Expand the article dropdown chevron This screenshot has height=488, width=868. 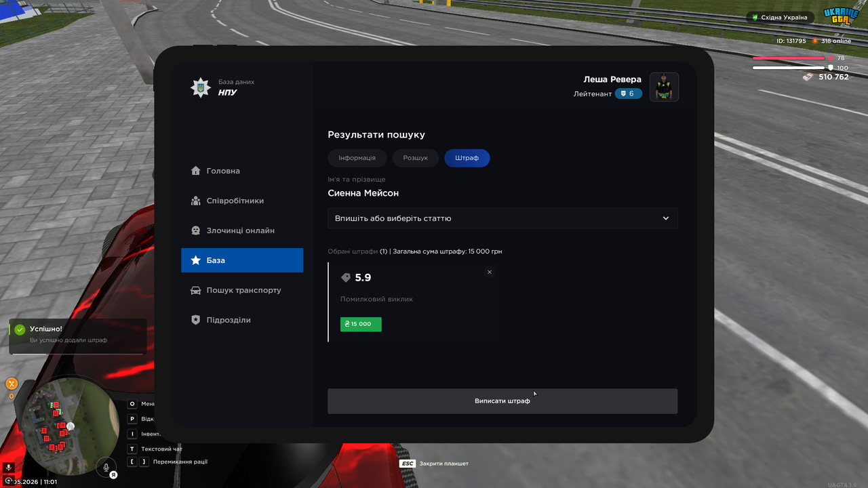(x=666, y=218)
